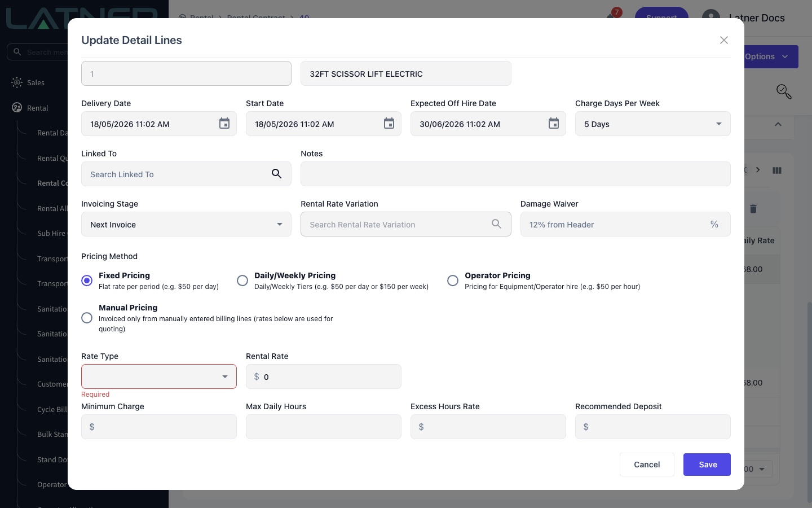Click Rental Rate Variation search icon
The image size is (812, 508).
point(496,224)
